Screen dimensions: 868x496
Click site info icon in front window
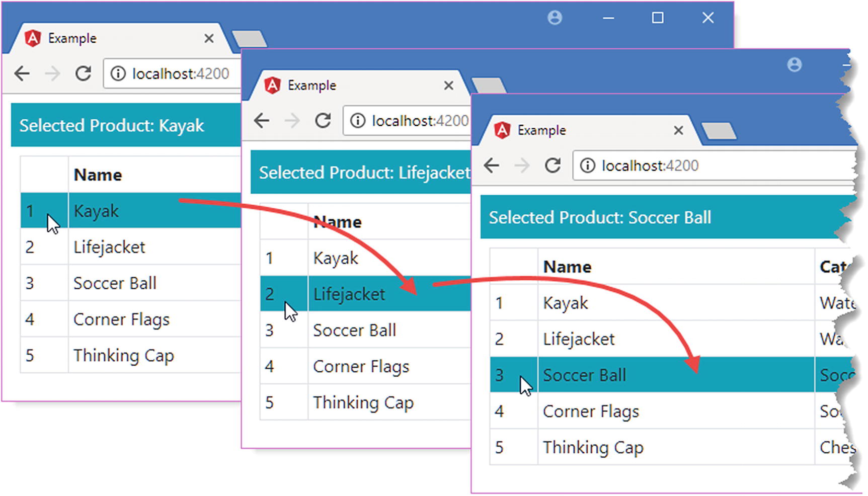[587, 166]
